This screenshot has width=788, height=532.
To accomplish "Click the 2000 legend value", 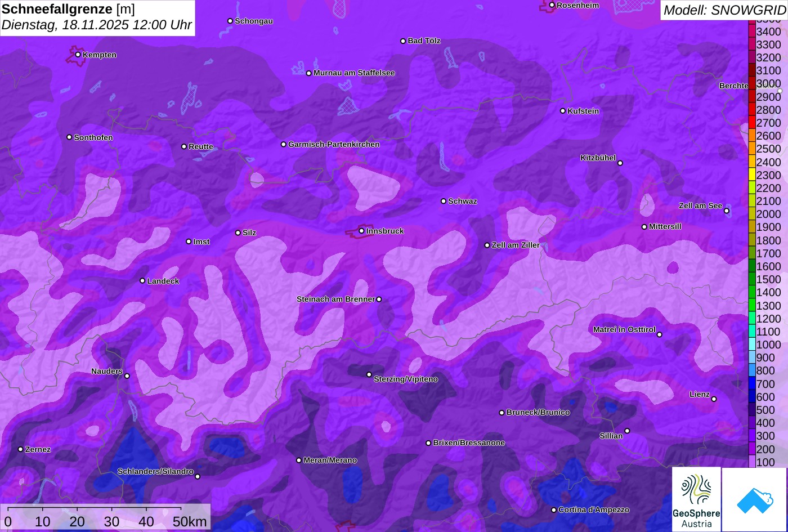I will coord(769,214).
